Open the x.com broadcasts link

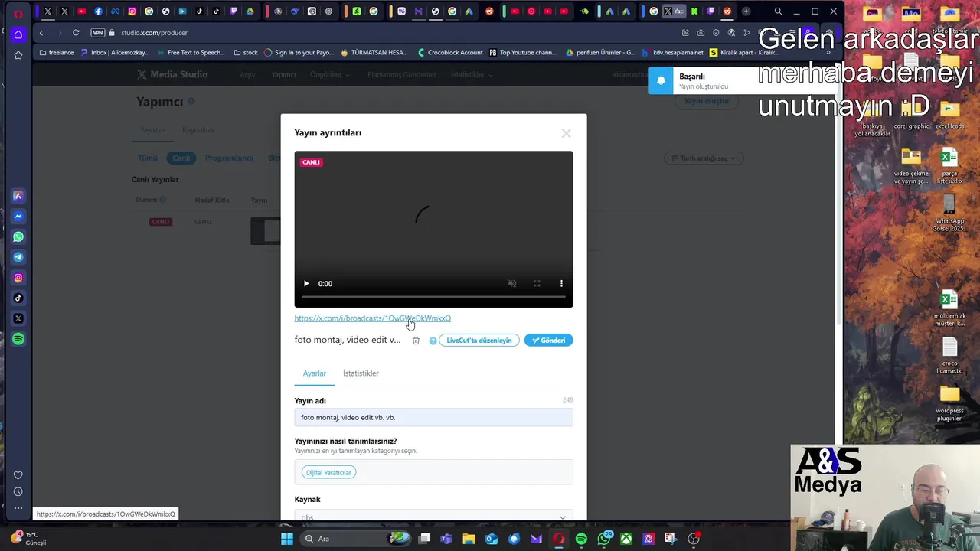pos(373,318)
